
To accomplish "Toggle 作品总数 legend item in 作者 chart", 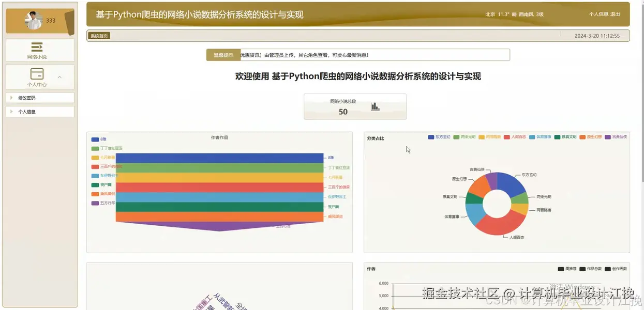I will point(590,269).
